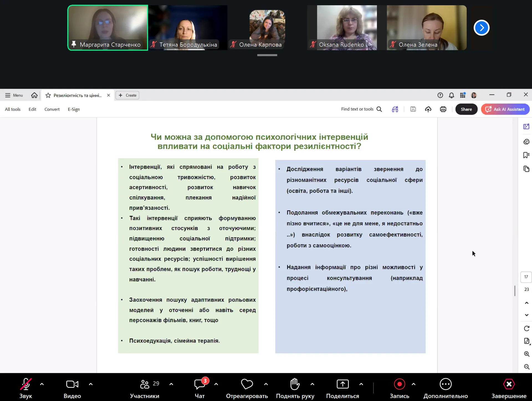The width and height of the screenshot is (532, 401).
Task: Upload document to cloud icon
Action: coord(428,109)
